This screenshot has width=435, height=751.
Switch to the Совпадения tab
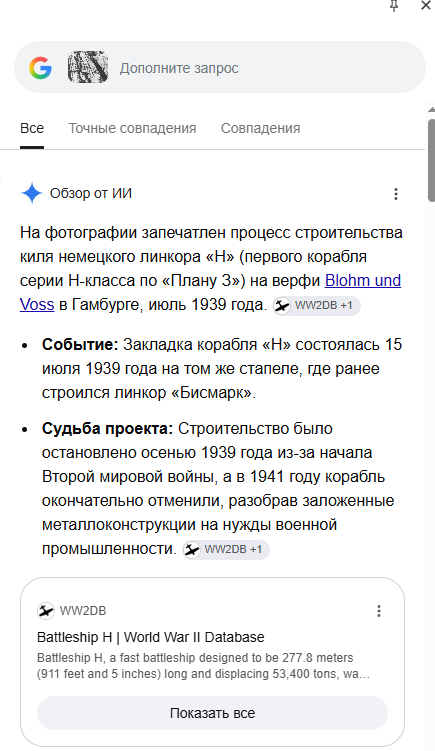(261, 128)
